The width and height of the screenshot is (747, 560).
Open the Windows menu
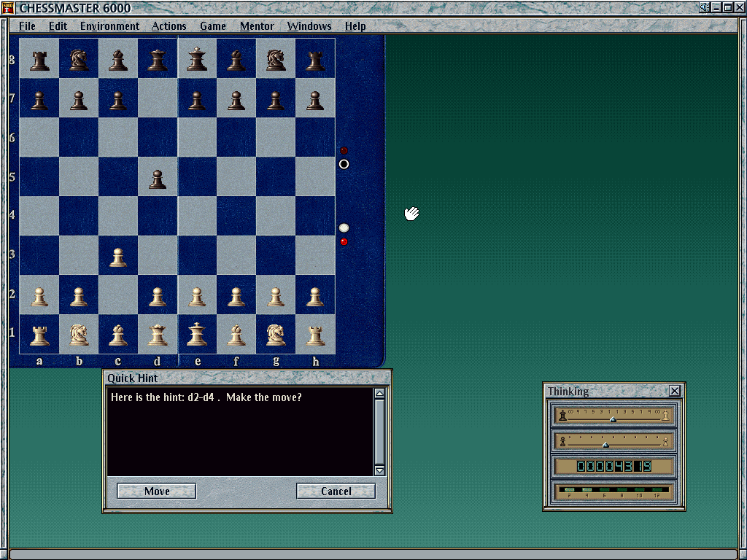(x=309, y=26)
